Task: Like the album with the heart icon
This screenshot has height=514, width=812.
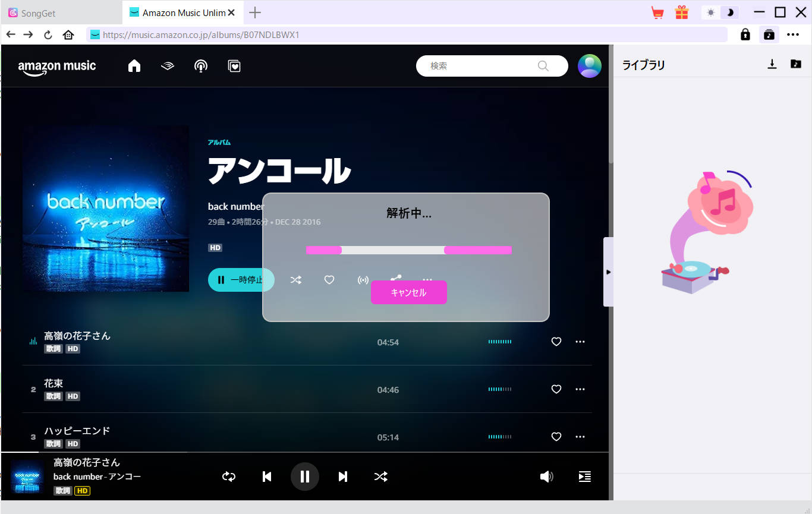Action: [329, 280]
